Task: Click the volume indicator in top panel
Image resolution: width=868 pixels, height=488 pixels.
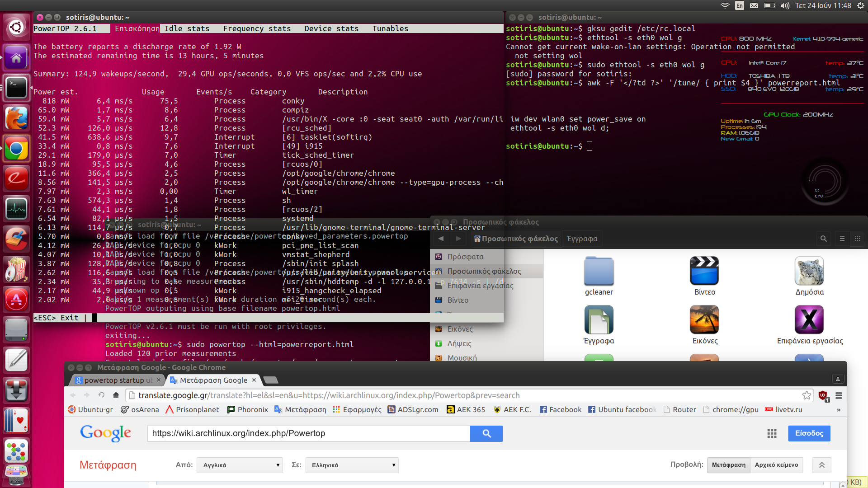Action: (x=785, y=5)
